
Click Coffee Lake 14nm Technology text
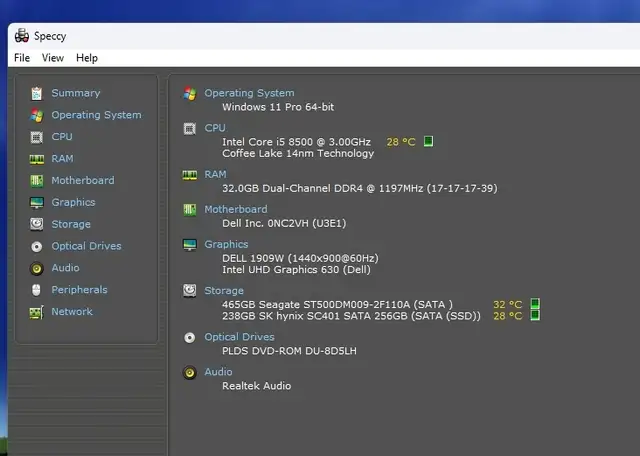click(298, 153)
